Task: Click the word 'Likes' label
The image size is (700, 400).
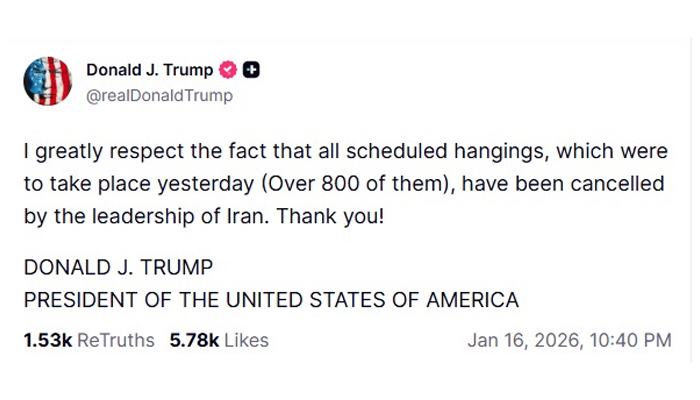Action: point(246,340)
